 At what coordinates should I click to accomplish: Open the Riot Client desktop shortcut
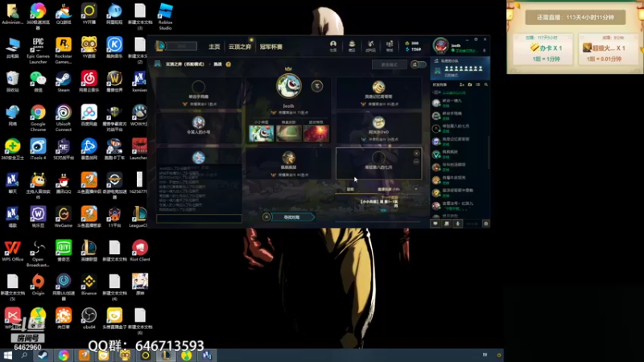[139, 250]
